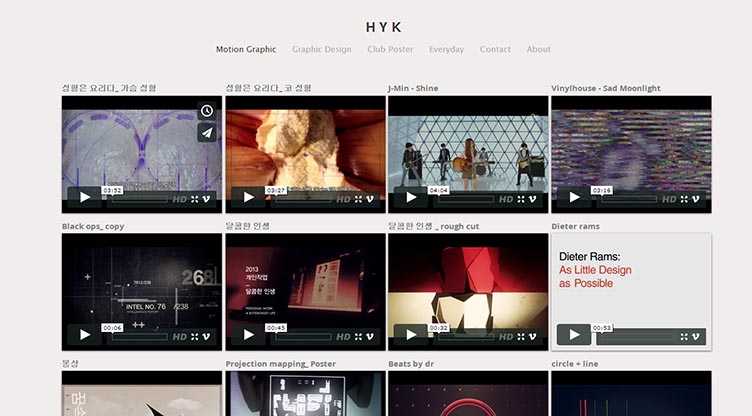Enter fullscreen on Dieter rams video
Image resolution: width=752 pixels, height=416 pixels.
pos(684,337)
